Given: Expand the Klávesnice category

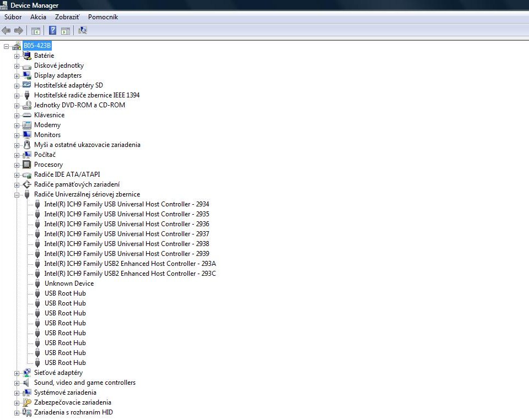Looking at the screenshot, I should 17,116.
